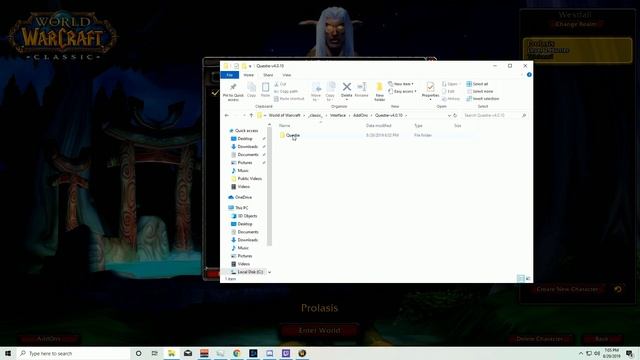Switch to the View ribbon tab
Viewport: 640px width, 360px height.
[287, 75]
